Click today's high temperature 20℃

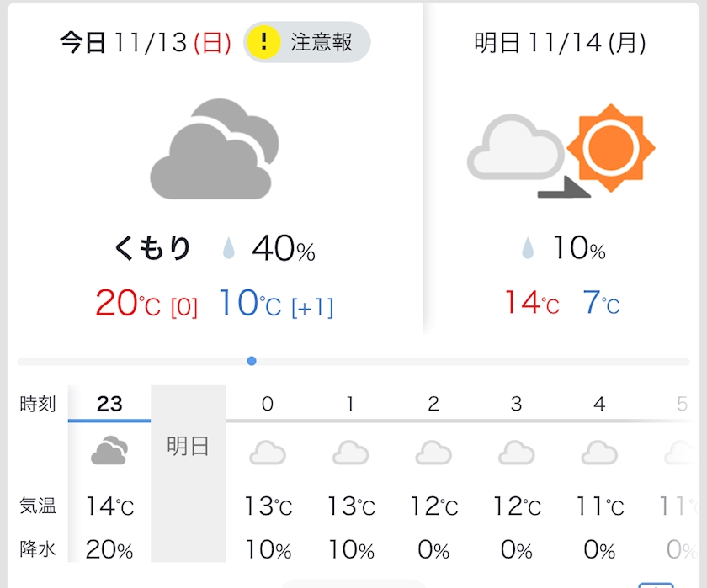(127, 303)
